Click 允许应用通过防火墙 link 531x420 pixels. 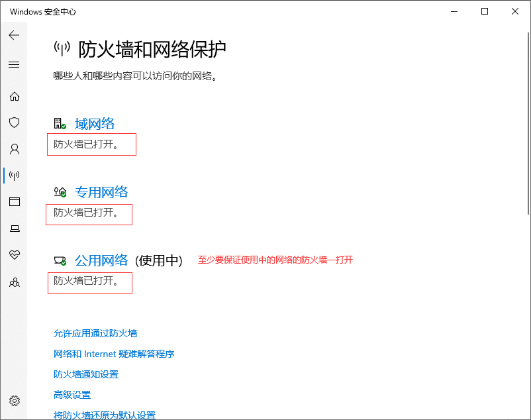pyautogui.click(x=95, y=333)
